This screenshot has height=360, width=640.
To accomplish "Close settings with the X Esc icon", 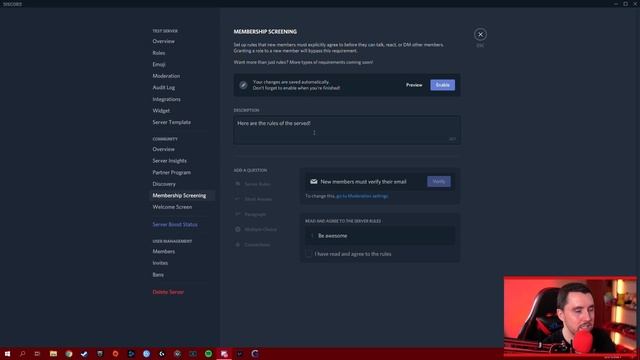I will (480, 34).
